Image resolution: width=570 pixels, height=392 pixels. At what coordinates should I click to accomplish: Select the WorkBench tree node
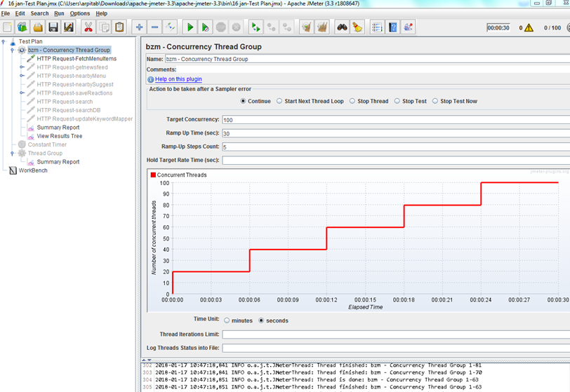(x=33, y=170)
